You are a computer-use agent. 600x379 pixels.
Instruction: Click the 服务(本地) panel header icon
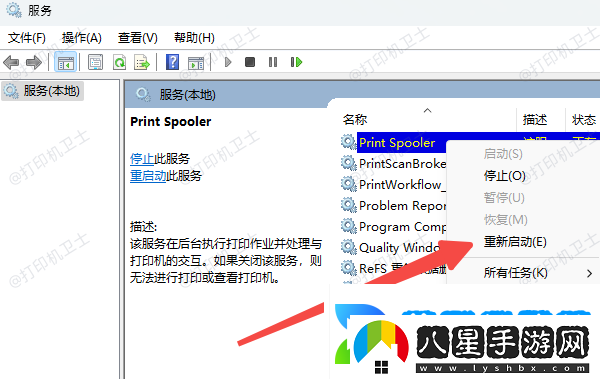(143, 94)
